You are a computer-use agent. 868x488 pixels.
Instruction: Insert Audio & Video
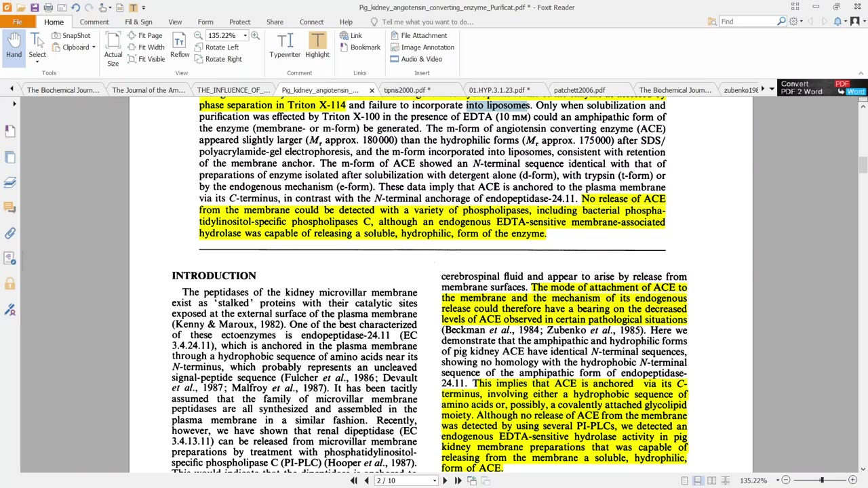click(416, 59)
